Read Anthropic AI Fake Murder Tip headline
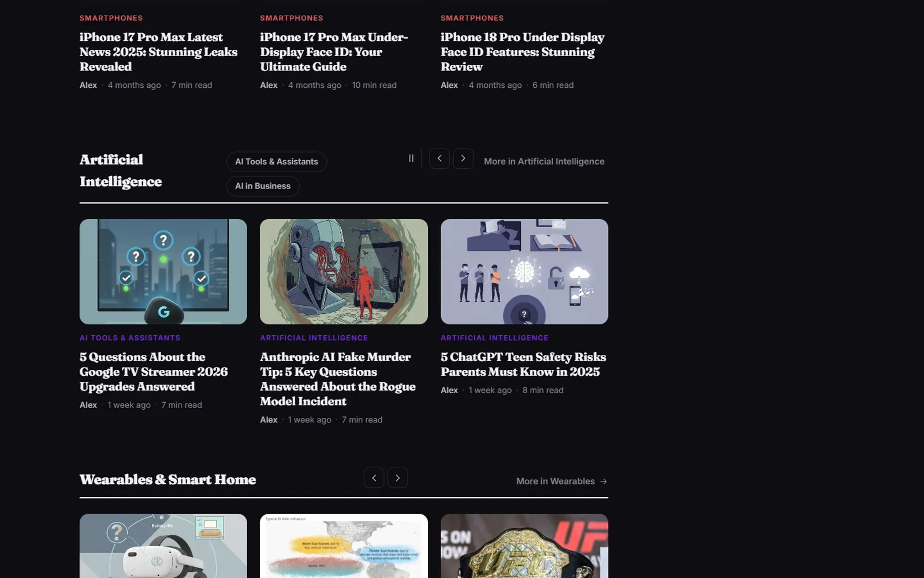Viewport: 924px width, 578px height. pos(338,379)
